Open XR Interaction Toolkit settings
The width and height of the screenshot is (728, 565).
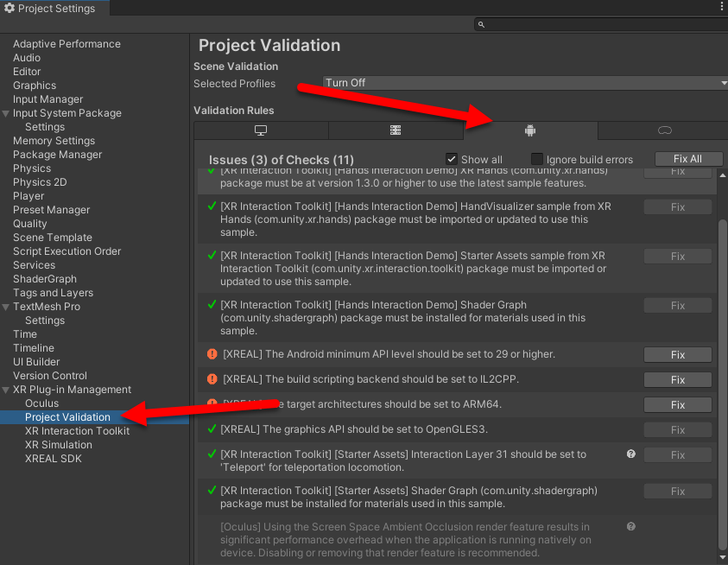click(x=78, y=431)
